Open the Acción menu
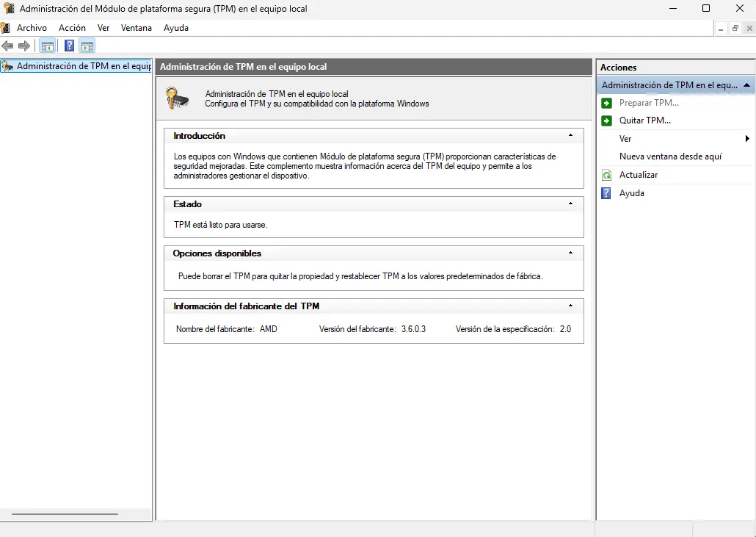This screenshot has height=537, width=756. coord(73,28)
